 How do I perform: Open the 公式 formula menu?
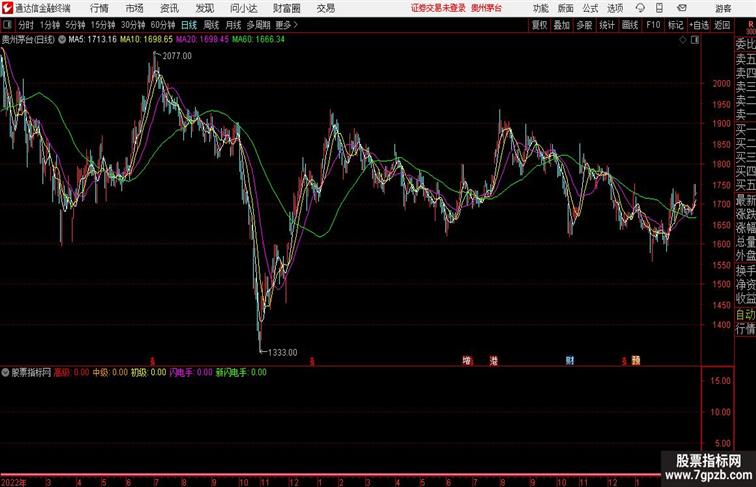point(590,8)
